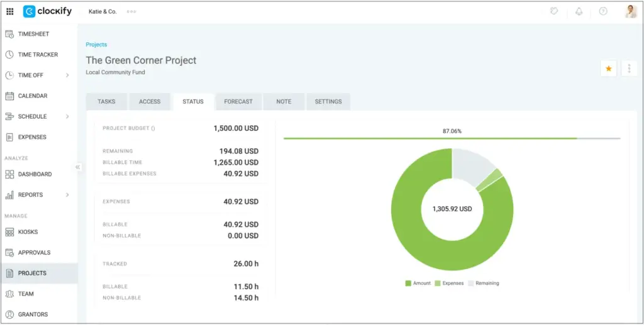Switch to the Forecast tab
This screenshot has width=644, height=325.
click(238, 102)
